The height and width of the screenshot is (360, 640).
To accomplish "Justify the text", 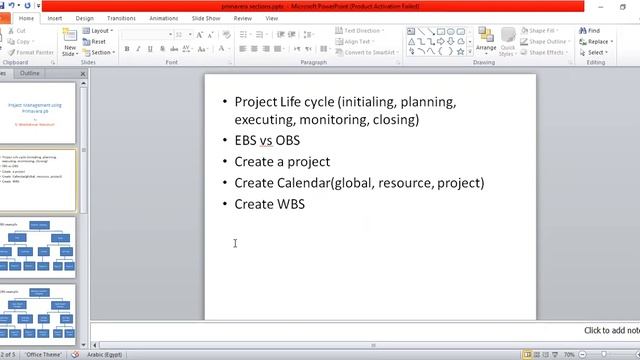I will click(279, 49).
